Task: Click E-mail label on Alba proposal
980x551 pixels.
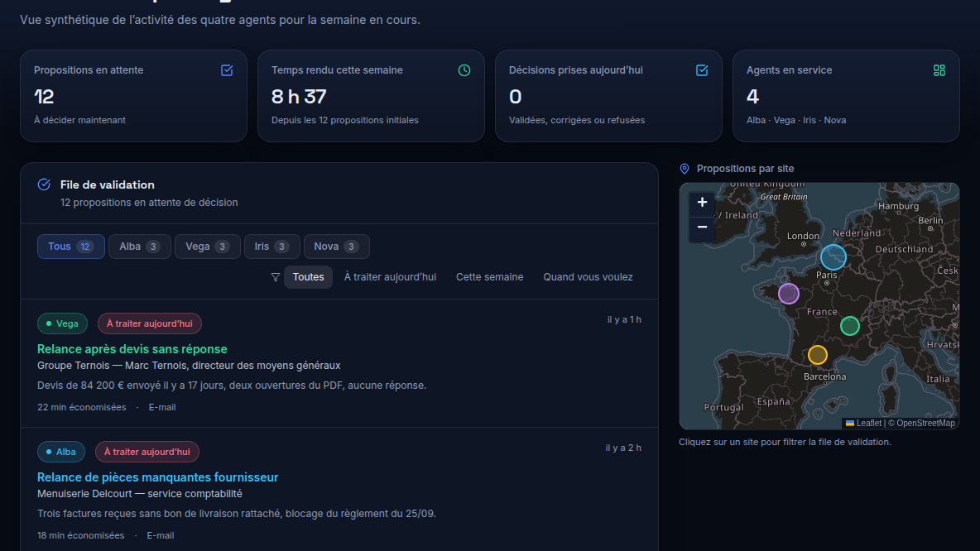Action: click(160, 535)
